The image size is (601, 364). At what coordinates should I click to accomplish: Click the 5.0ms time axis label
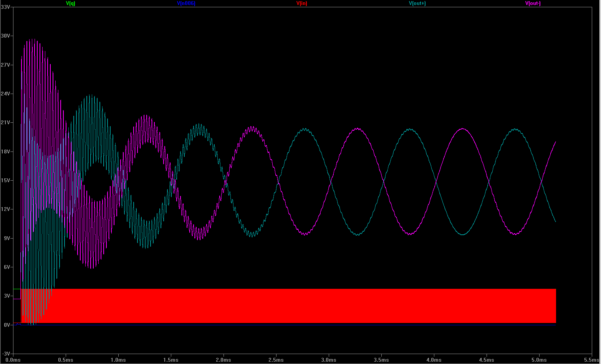[539, 360]
